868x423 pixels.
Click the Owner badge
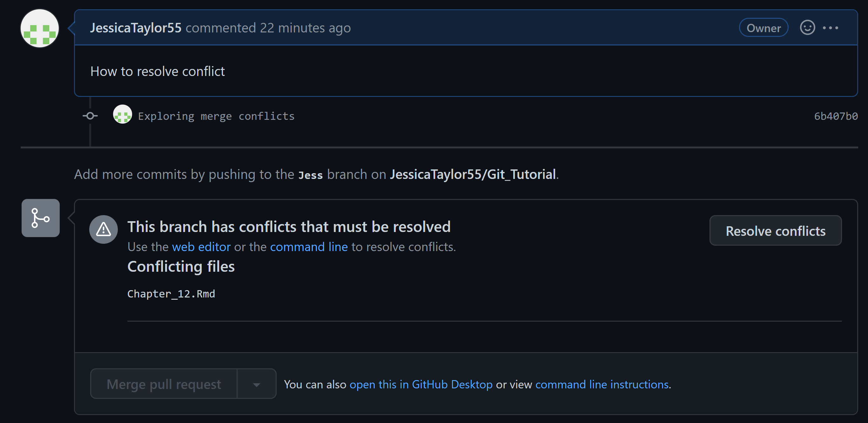(x=764, y=28)
